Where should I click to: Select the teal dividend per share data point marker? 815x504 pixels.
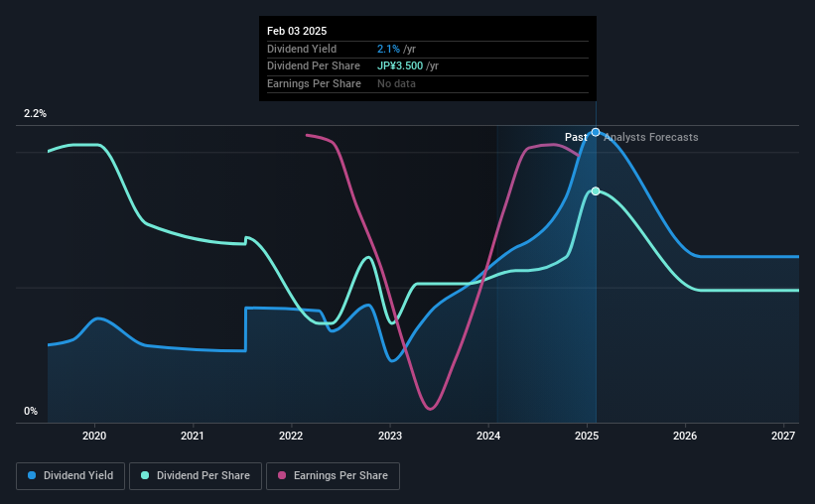pos(596,191)
